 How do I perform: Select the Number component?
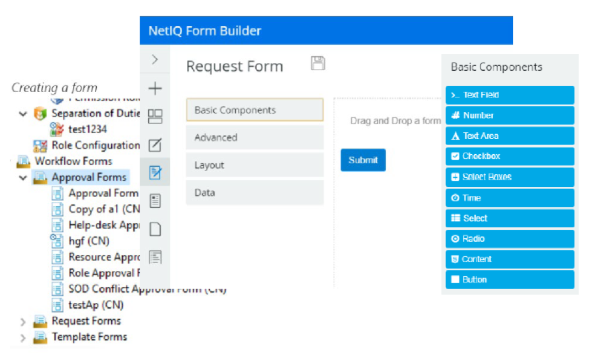[x=510, y=115]
